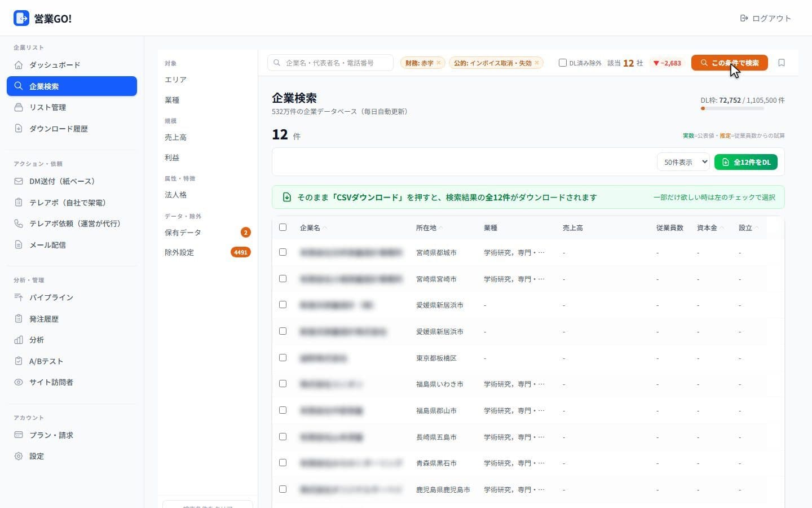812x508 pixels.
Task: Remove the 財務: 赤字 filter chip
Action: click(438, 63)
